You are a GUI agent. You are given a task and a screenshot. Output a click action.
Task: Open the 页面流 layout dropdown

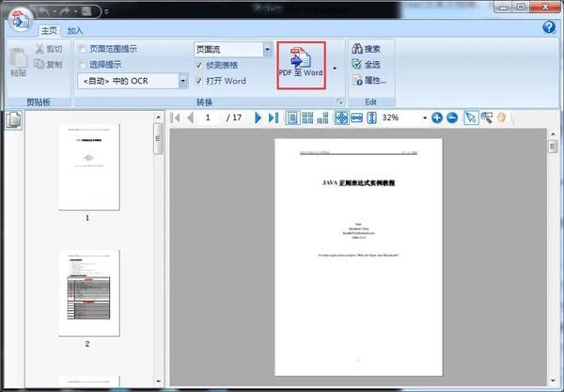(x=267, y=49)
